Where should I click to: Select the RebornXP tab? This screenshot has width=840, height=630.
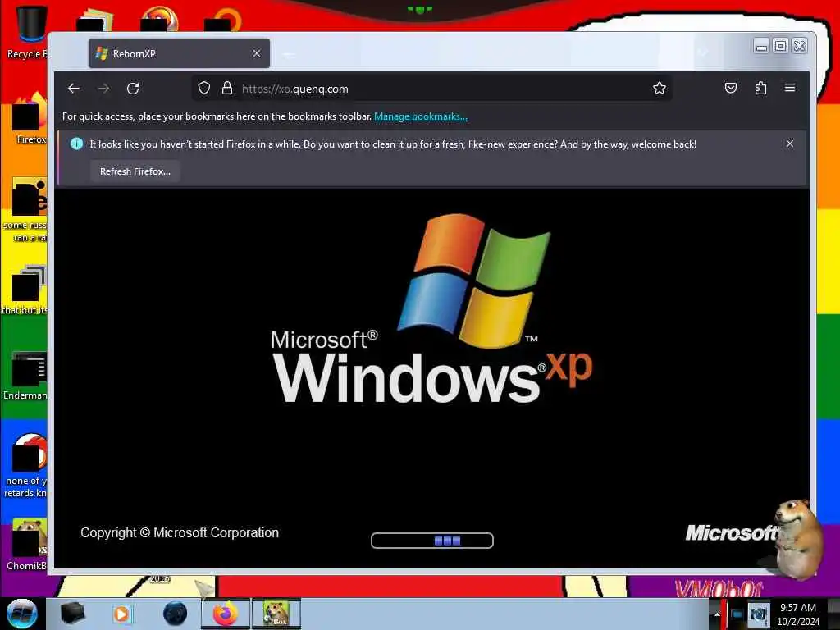(x=179, y=53)
